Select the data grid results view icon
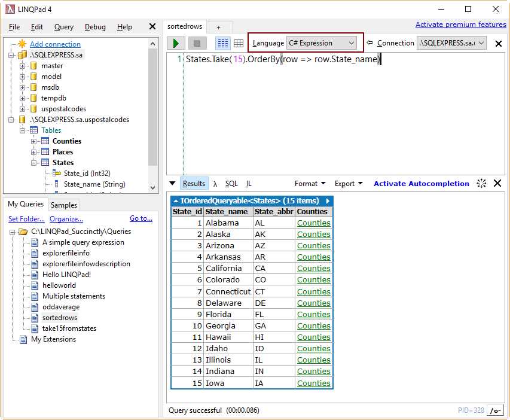The image size is (510, 420). click(239, 43)
